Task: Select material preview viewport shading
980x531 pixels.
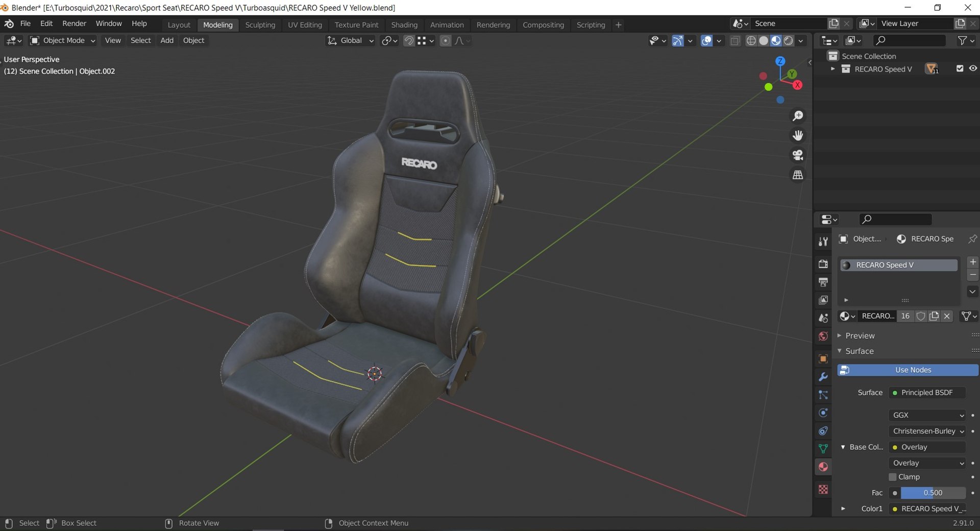Action: [776, 40]
